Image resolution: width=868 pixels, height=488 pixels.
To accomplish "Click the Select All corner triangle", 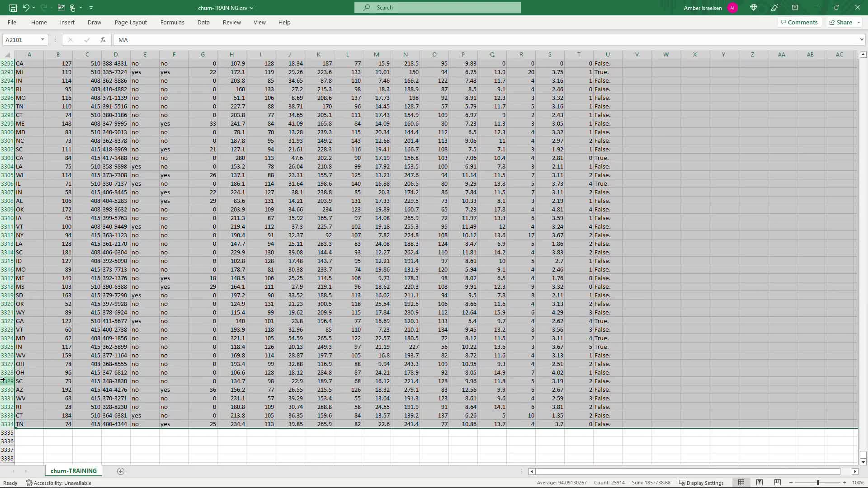I will 7,55.
